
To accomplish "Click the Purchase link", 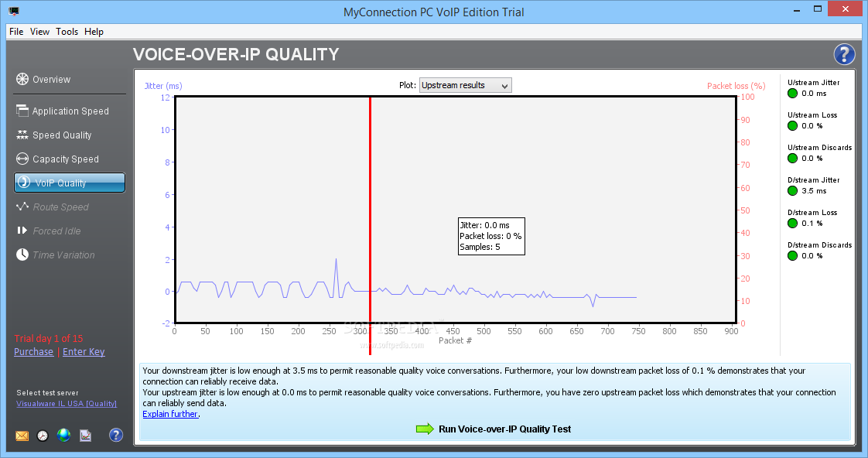I will tap(34, 352).
